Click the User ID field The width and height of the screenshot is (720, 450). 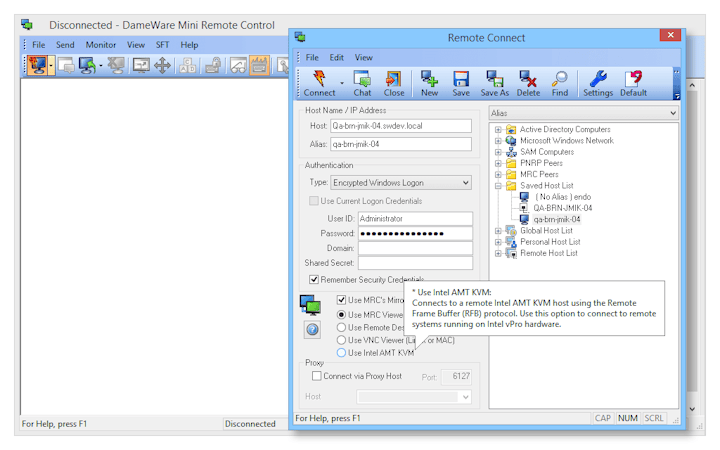click(x=415, y=219)
